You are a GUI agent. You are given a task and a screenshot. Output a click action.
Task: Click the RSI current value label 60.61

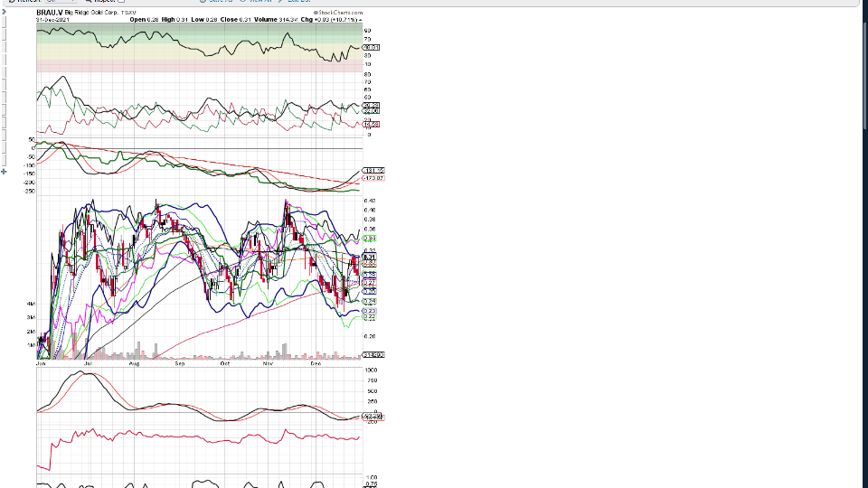[x=371, y=47]
